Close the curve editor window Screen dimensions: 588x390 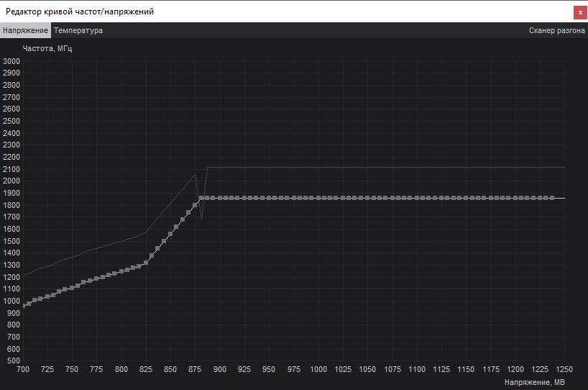pos(580,12)
